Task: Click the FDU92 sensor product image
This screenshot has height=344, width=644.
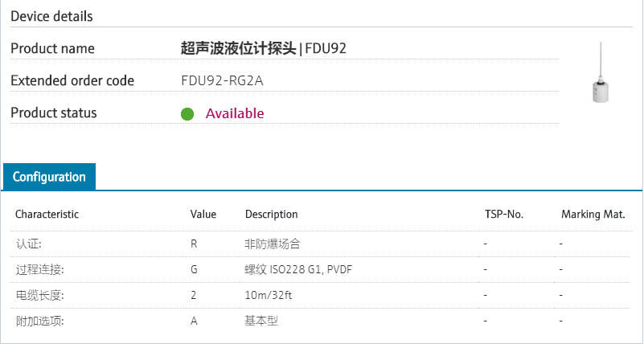Action: click(598, 74)
